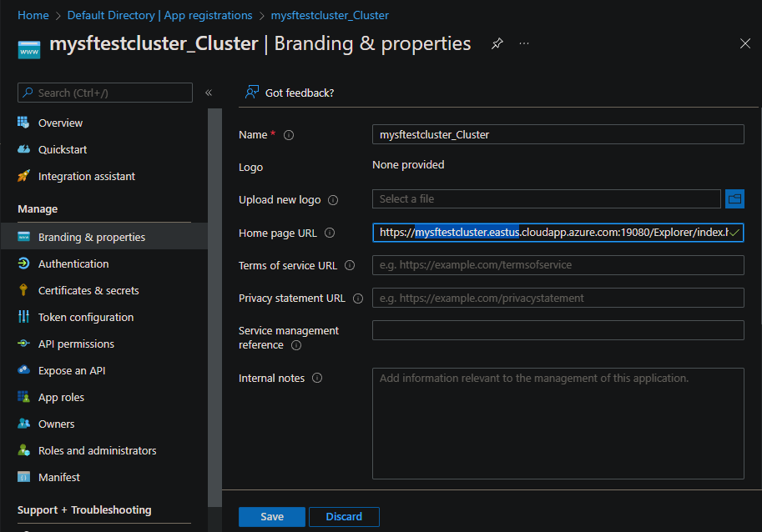Click the pin icon beside the page title
Viewport: 762px width, 532px height.
coord(497,43)
